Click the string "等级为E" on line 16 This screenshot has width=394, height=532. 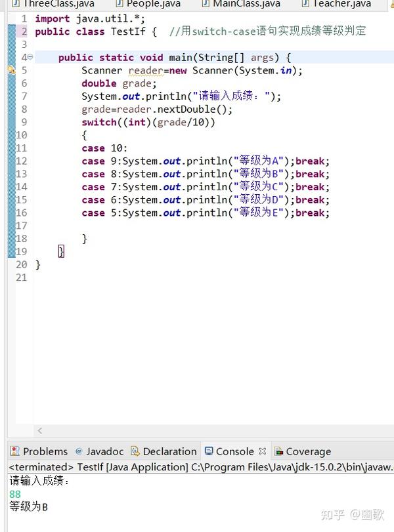[x=259, y=213]
